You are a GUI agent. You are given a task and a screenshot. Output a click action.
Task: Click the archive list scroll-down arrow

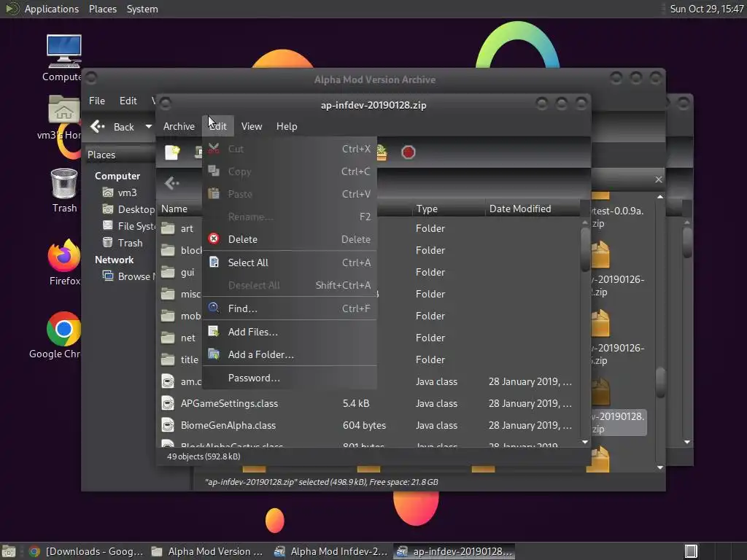[586, 443]
